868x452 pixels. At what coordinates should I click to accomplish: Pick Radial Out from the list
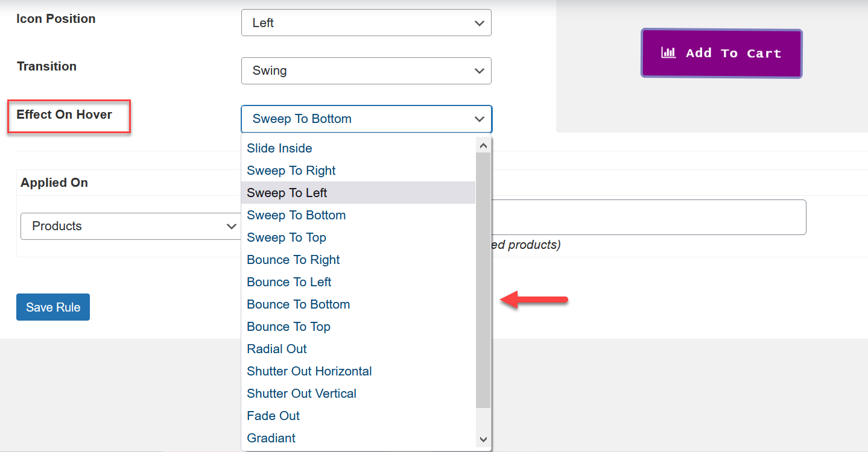point(276,349)
